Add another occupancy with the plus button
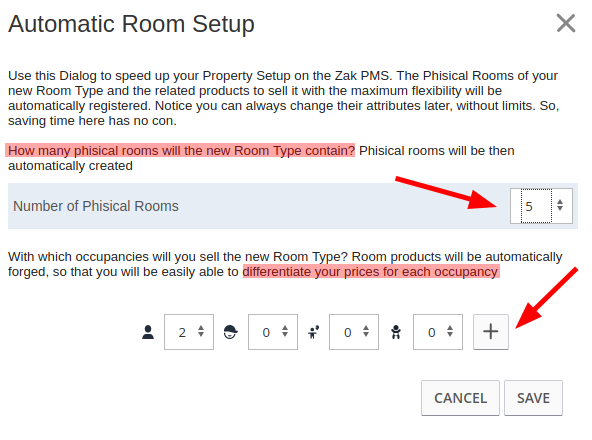Viewport: 592px width, 440px height. [x=491, y=332]
